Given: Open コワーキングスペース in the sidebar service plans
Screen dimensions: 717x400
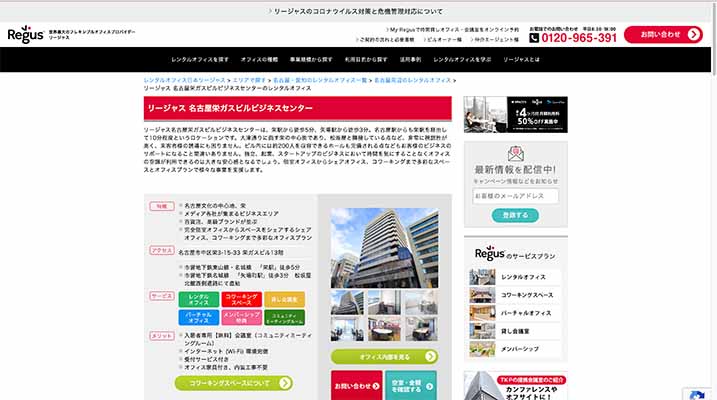Looking at the screenshot, I should 515,295.
